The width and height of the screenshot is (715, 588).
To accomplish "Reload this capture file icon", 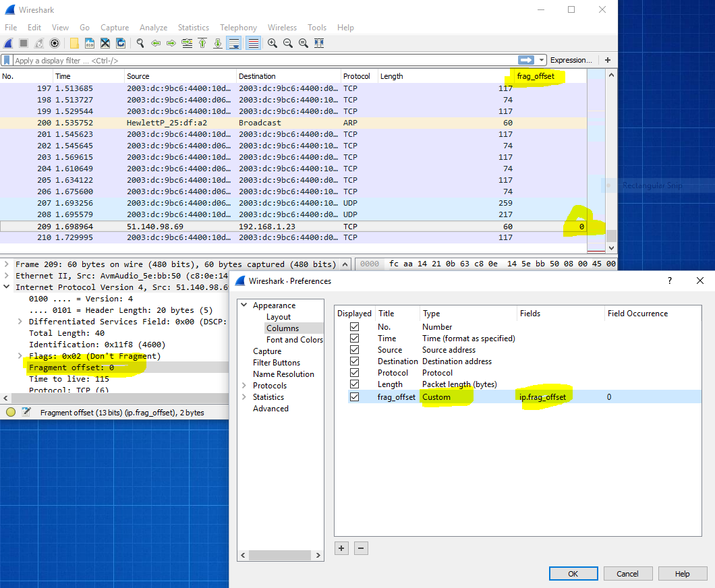I will (121, 43).
